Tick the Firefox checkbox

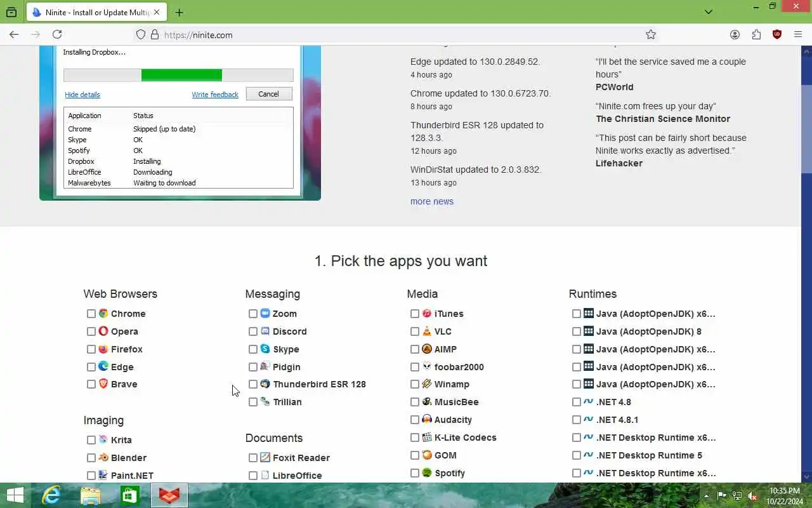pos(91,349)
